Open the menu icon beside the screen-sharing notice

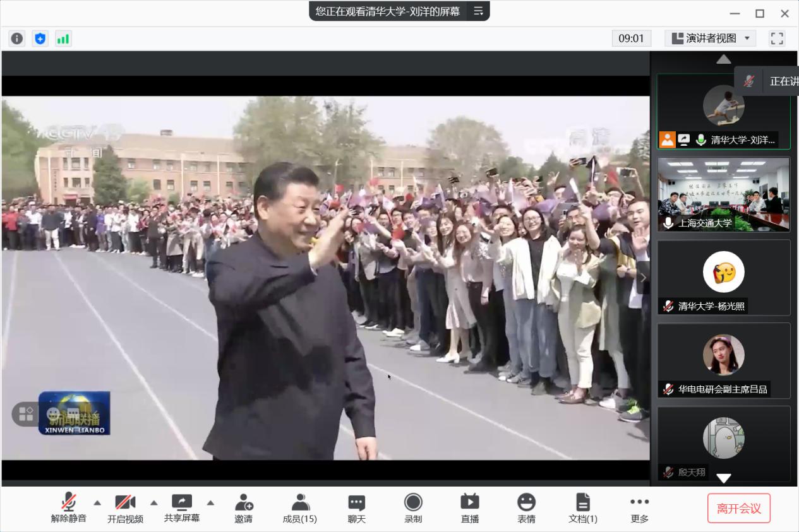[x=478, y=11]
